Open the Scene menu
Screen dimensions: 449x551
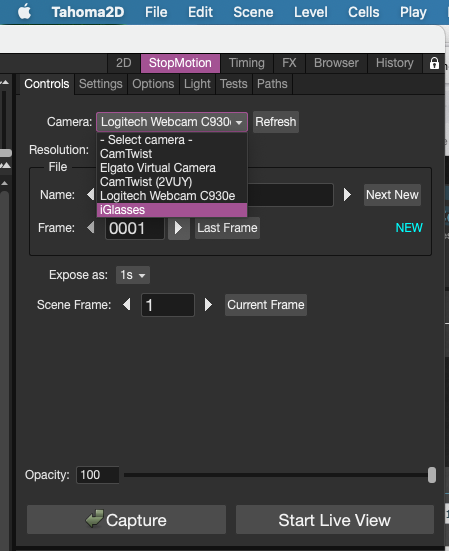[253, 12]
